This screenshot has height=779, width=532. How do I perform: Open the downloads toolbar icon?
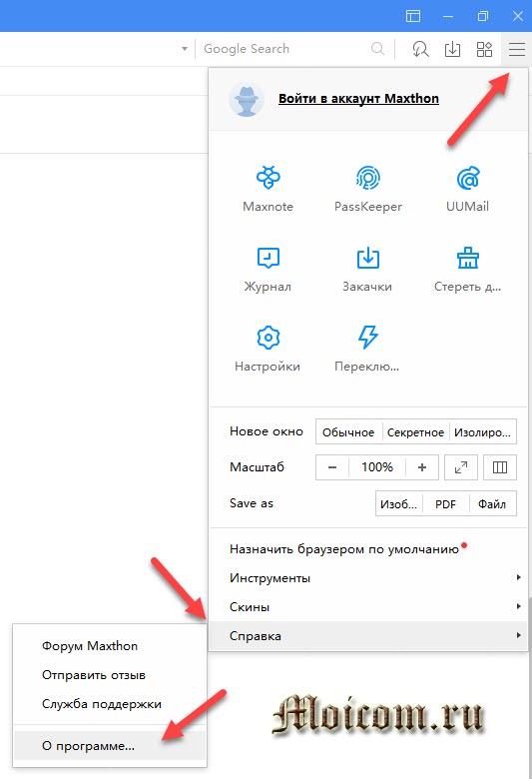tap(452, 49)
